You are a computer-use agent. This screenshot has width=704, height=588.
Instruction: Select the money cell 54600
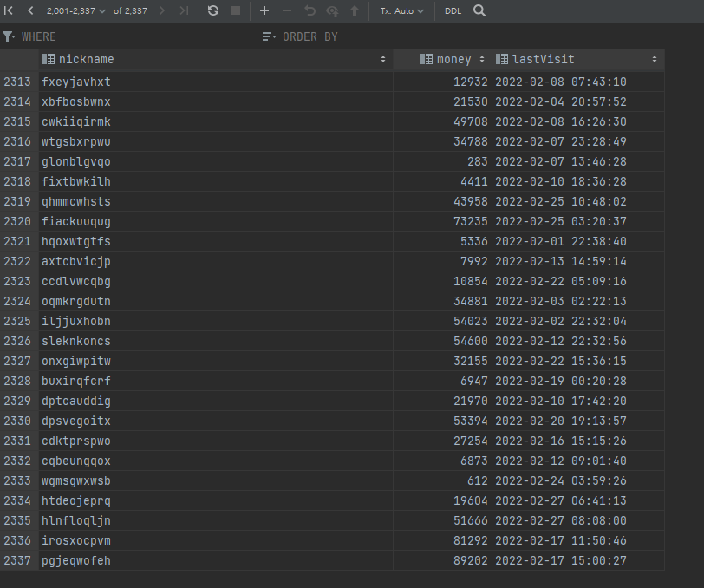pos(443,341)
